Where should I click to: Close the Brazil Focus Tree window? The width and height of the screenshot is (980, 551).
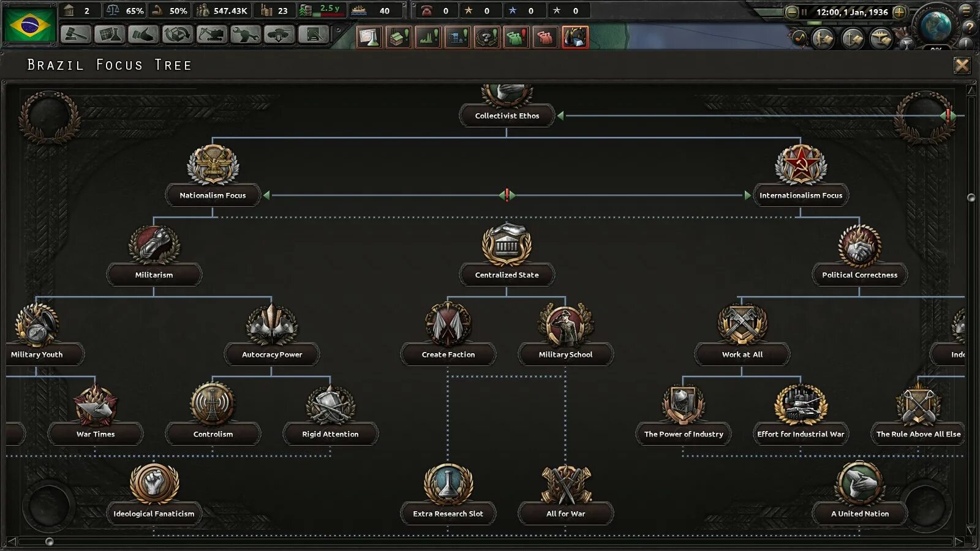tap(962, 65)
